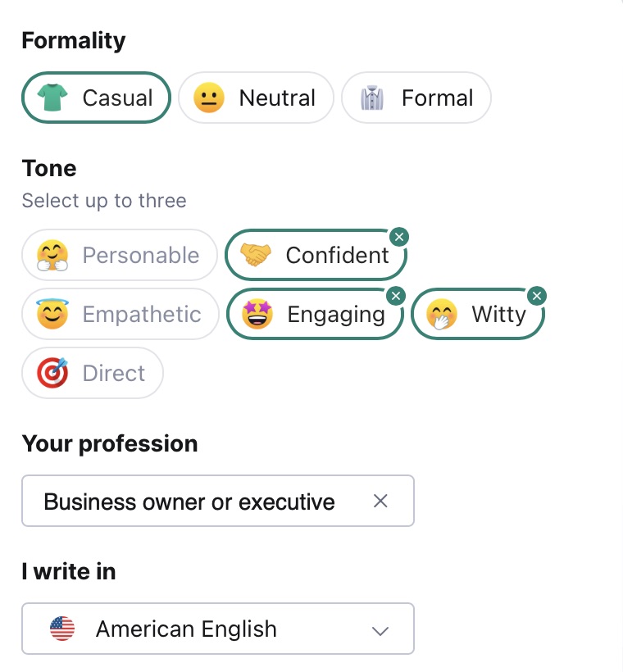The height and width of the screenshot is (672, 623).
Task: Select Formal as the formality level
Action: pos(416,97)
